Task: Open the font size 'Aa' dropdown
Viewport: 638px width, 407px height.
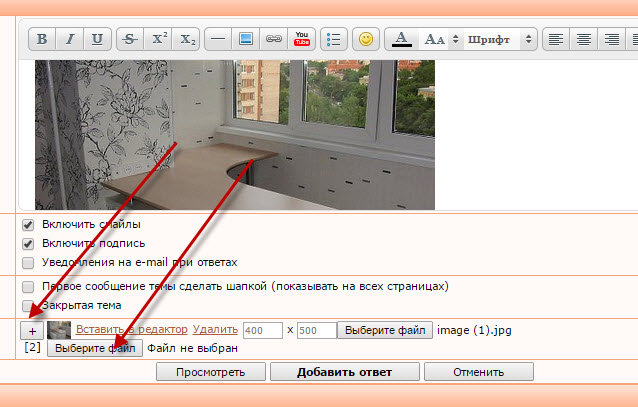Action: click(441, 40)
